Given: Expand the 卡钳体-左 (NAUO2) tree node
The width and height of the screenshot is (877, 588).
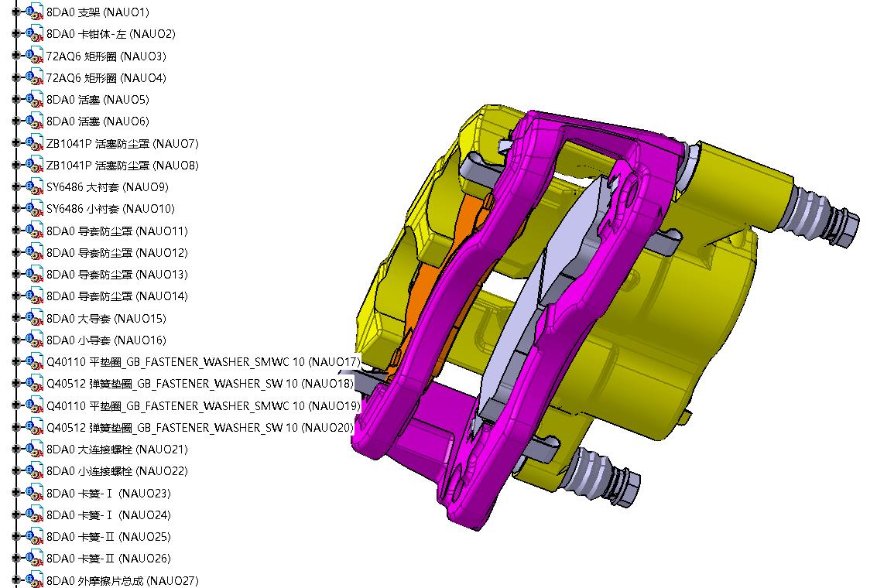Looking at the screenshot, I should tap(15, 33).
